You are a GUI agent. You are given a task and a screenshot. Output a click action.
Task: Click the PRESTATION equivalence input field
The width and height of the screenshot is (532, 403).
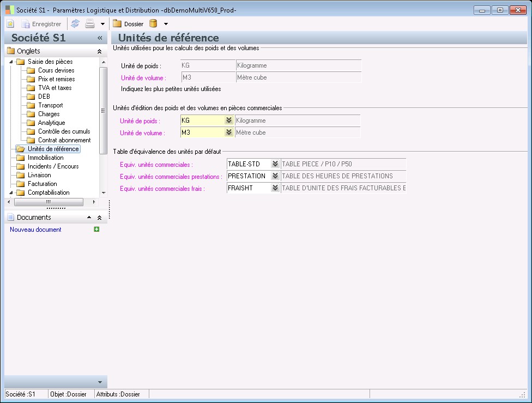(x=249, y=176)
